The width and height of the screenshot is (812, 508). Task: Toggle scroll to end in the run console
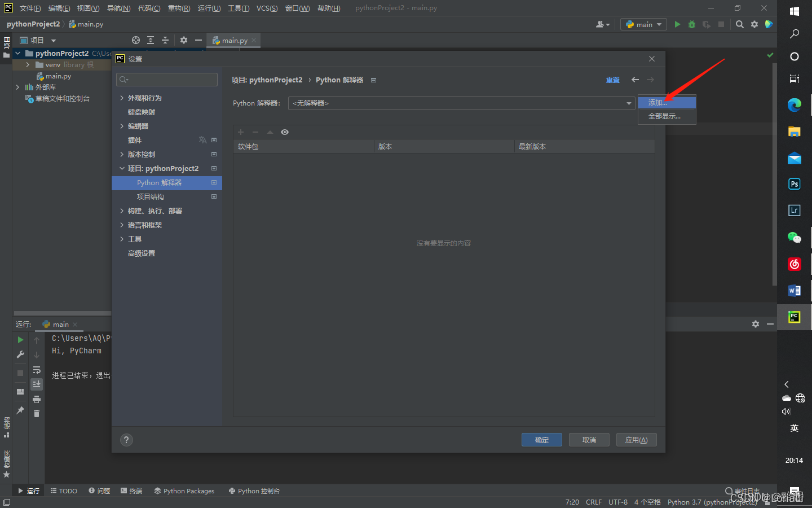[37, 384]
